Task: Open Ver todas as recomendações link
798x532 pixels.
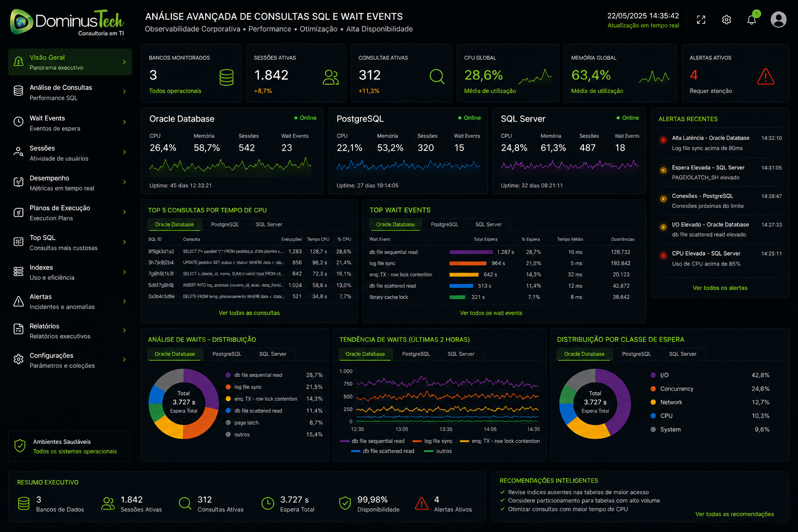Action: coord(735,514)
